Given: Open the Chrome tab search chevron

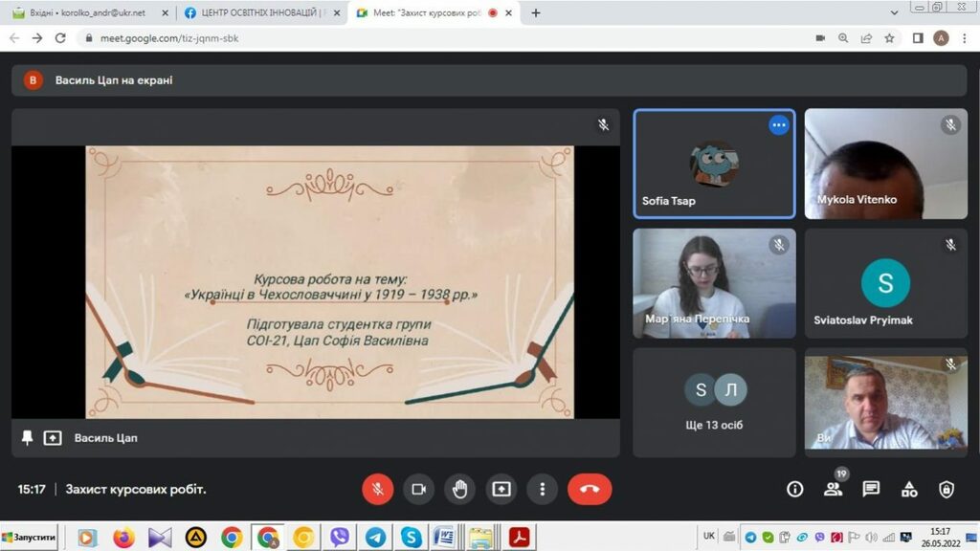Looking at the screenshot, I should coord(894,12).
